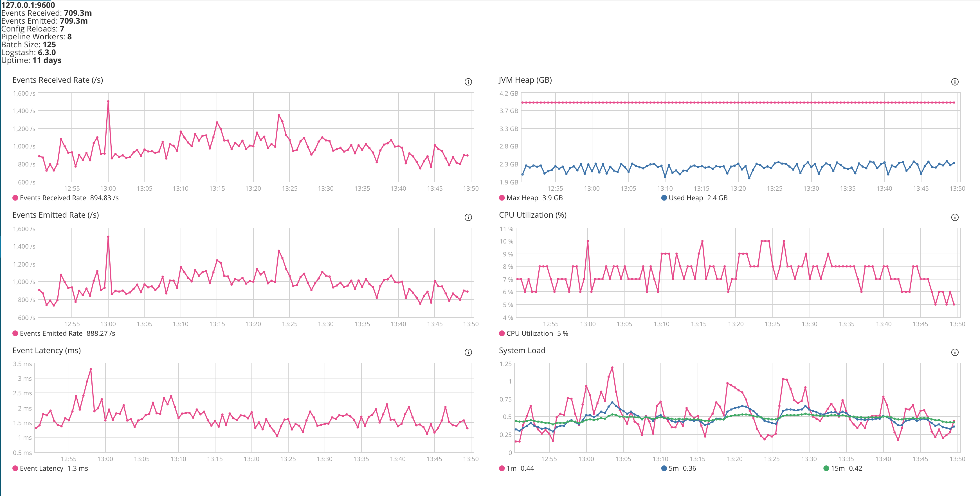Open the System Load info icon

pyautogui.click(x=955, y=352)
